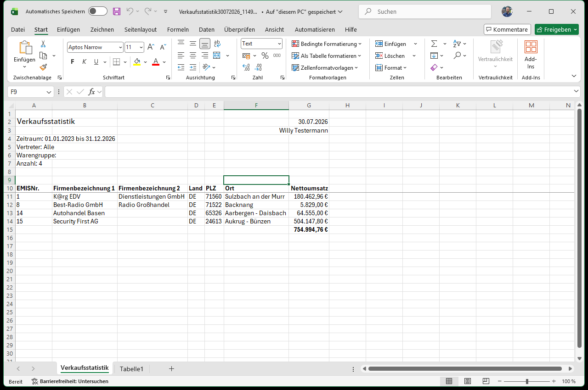Switch to the Formeln ribbon tab
This screenshot has height=390, width=588.
(x=178, y=29)
